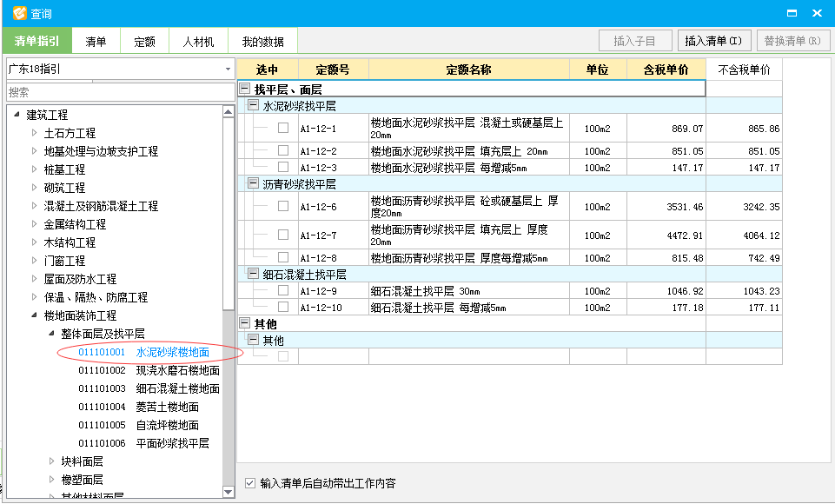Viewport: 835px width, 504px height.
Task: Expand the 土石方工程 node
Action: click(34, 133)
